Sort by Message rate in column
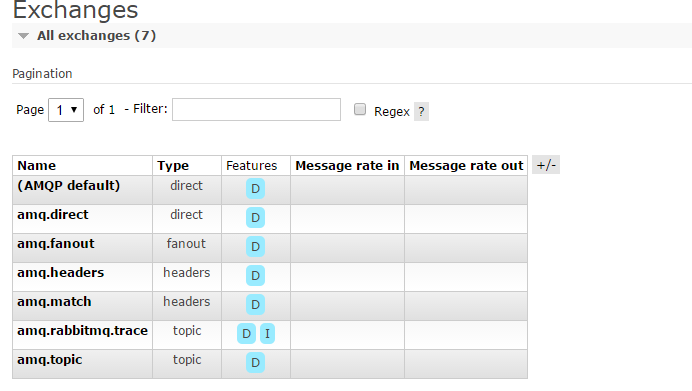 tap(347, 165)
